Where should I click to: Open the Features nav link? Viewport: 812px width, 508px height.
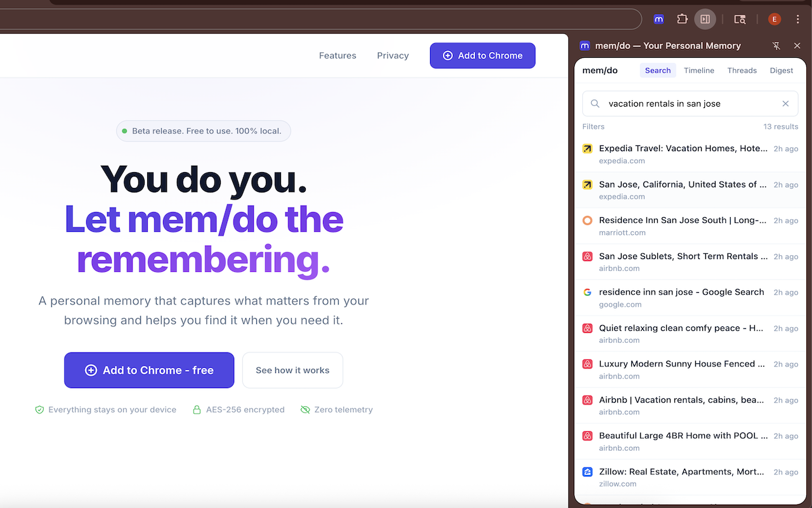[337, 55]
